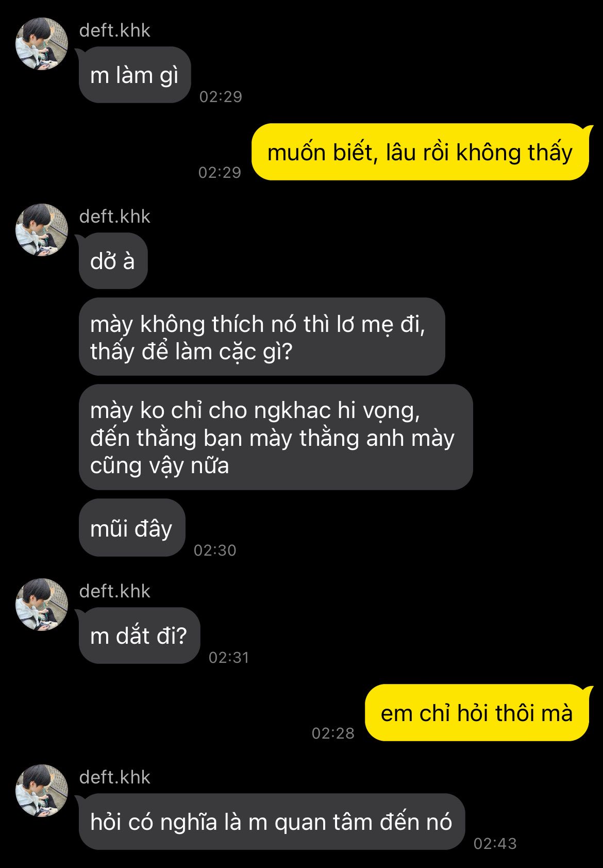The image size is (603, 868).
Task: Tap the 02:30 timestamp near "mũi đây"
Action: coord(215,550)
